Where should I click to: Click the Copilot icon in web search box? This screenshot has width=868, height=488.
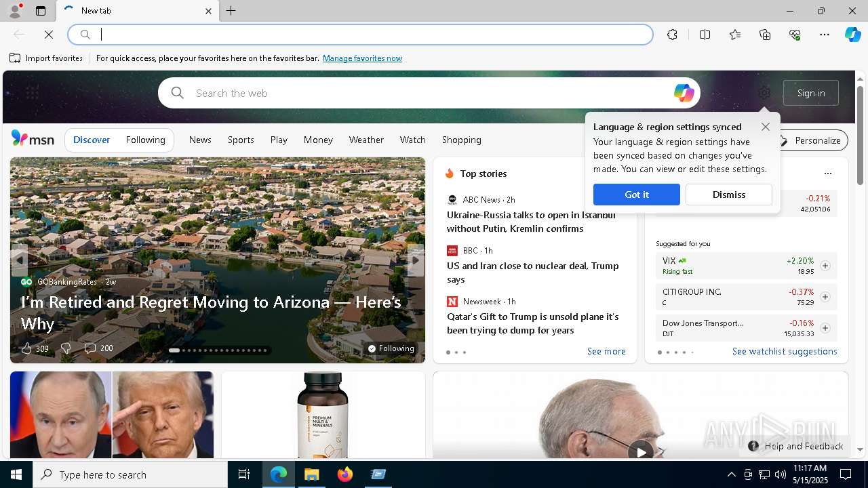[x=684, y=93]
